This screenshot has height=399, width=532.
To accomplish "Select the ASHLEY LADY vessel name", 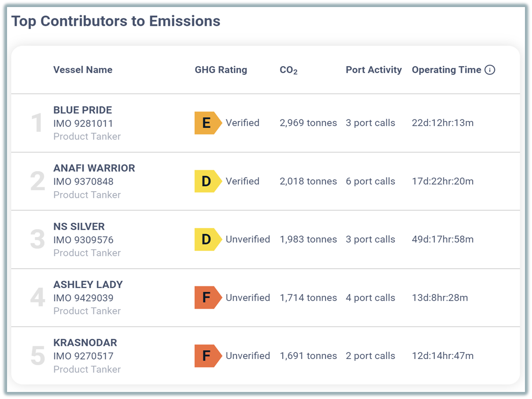I will 88,285.
